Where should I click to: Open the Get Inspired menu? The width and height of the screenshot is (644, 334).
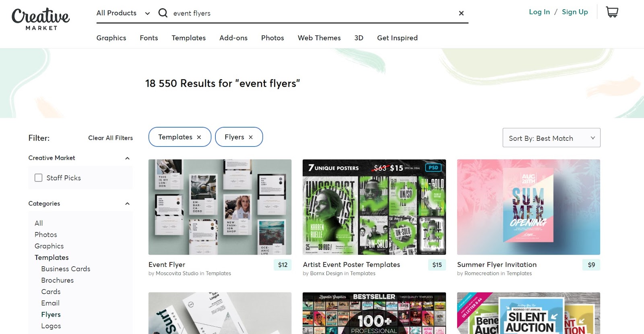[397, 38]
